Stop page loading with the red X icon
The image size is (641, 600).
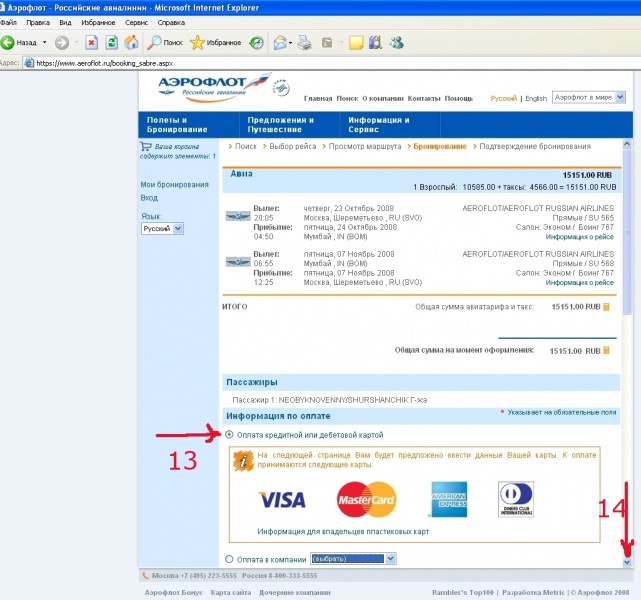coord(91,43)
